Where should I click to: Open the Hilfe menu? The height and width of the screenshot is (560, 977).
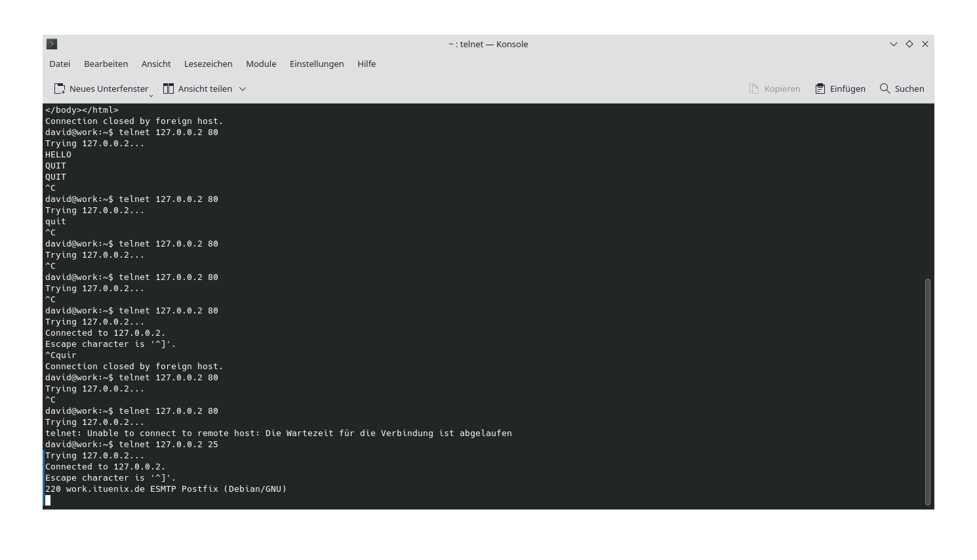click(x=367, y=64)
